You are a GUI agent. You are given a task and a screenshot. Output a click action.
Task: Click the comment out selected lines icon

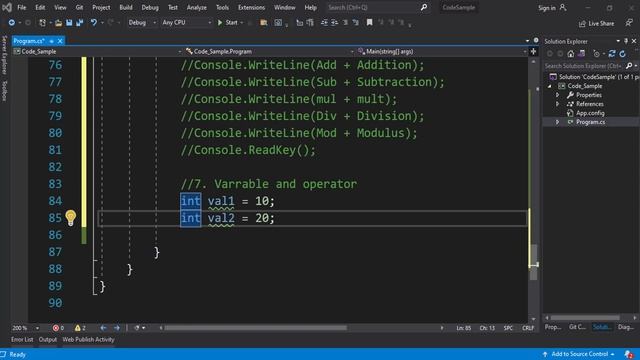[x=345, y=23]
